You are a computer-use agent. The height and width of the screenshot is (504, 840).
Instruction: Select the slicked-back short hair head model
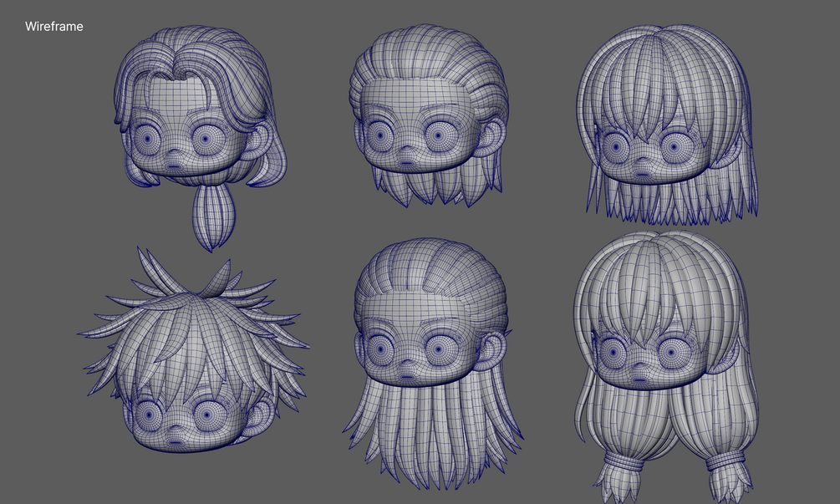point(429,115)
